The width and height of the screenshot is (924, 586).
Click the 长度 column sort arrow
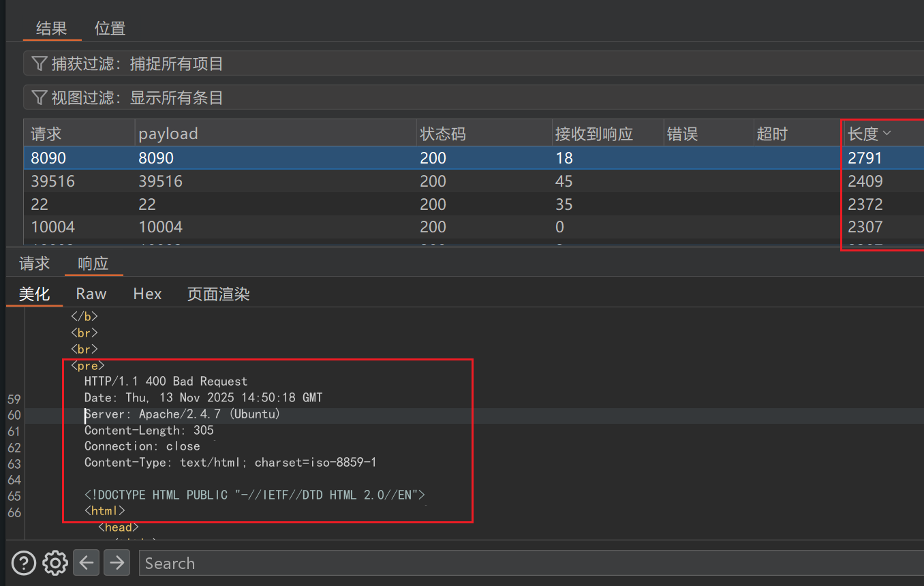coord(887,134)
